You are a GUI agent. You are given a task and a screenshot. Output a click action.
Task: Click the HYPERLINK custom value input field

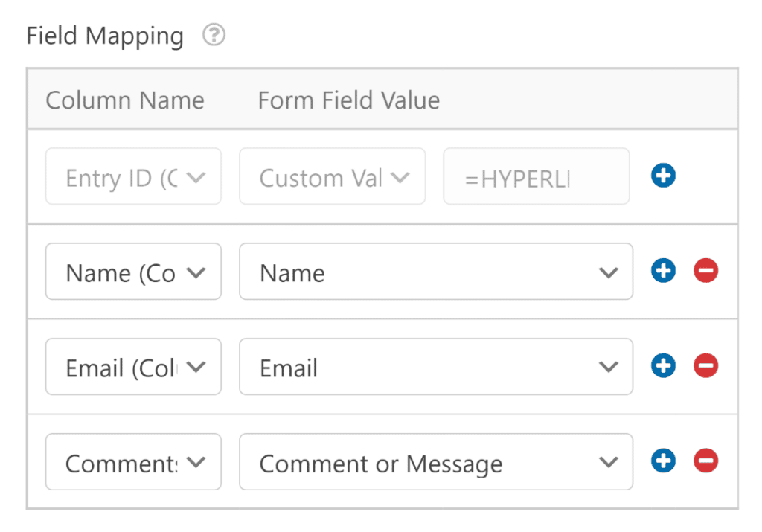tap(536, 176)
